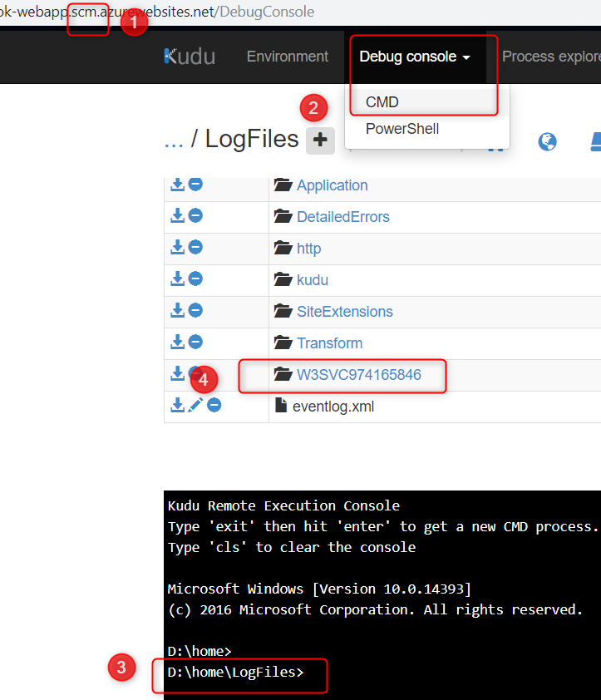The width and height of the screenshot is (601, 700).
Task: Open the http folder
Action: tap(309, 249)
